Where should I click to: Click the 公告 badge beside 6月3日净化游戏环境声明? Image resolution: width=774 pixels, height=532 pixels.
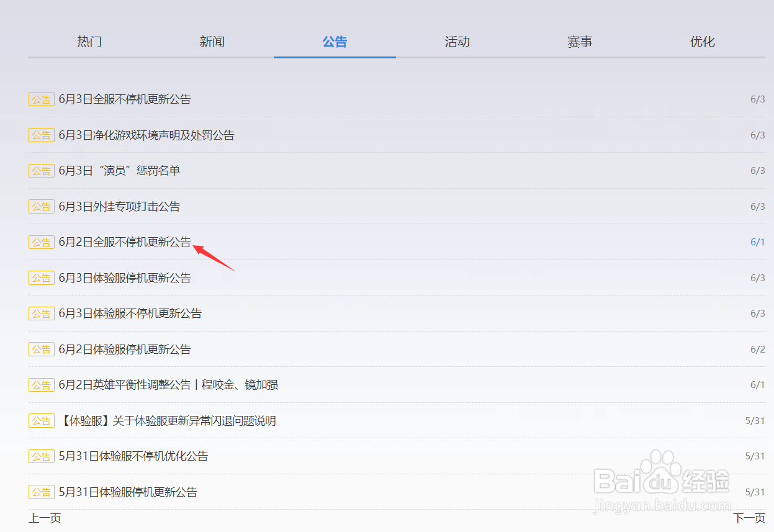pos(41,135)
